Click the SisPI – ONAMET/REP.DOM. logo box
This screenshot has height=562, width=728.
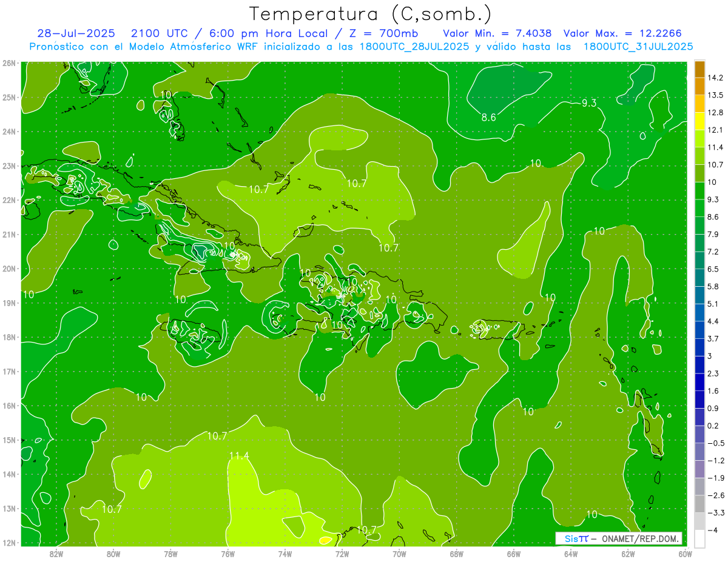pyautogui.click(x=618, y=538)
